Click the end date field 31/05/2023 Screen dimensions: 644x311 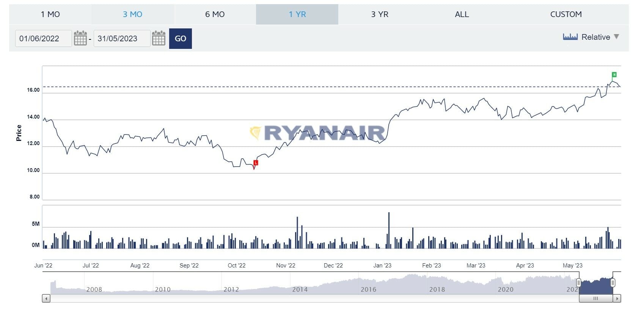click(x=121, y=39)
